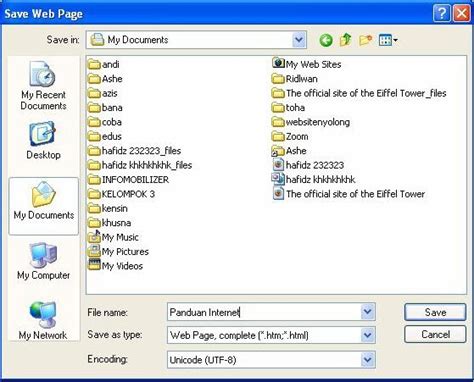
Task: Select the My Music folder
Action: coord(113,237)
